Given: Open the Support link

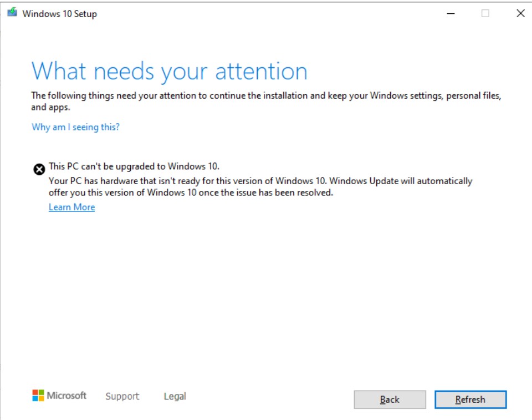Looking at the screenshot, I should 122,396.
